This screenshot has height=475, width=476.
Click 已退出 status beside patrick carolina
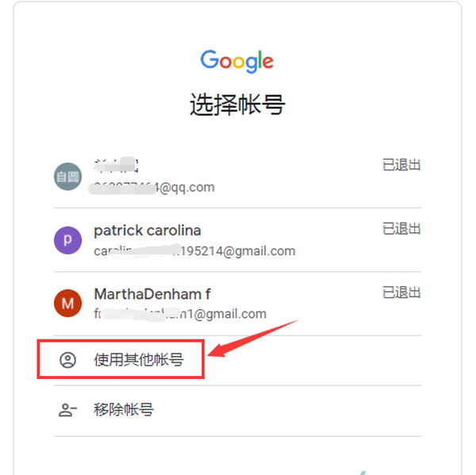tap(401, 228)
